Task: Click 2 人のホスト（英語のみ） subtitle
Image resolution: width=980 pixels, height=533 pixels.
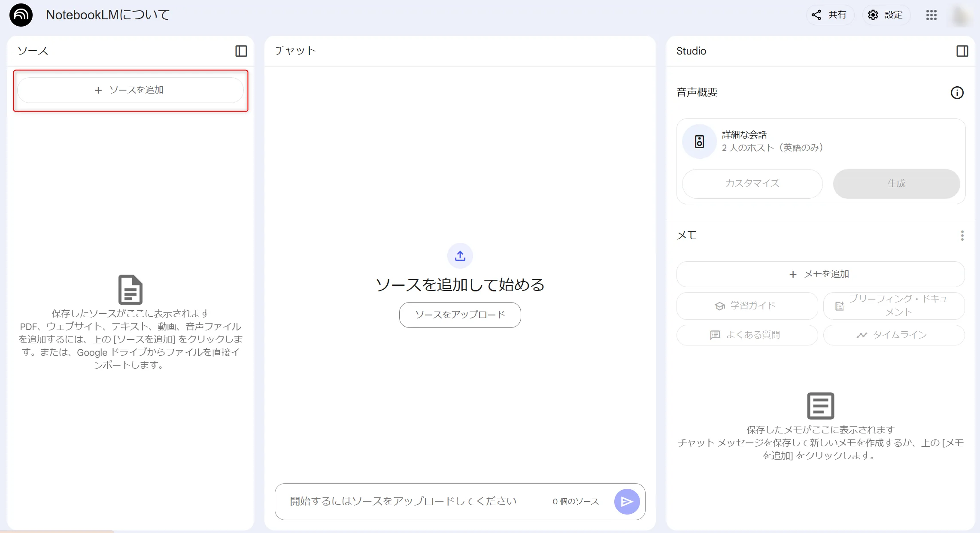Action: pos(773,148)
